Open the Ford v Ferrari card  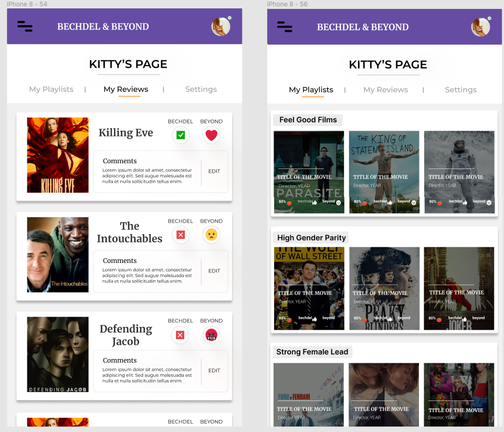point(309,395)
